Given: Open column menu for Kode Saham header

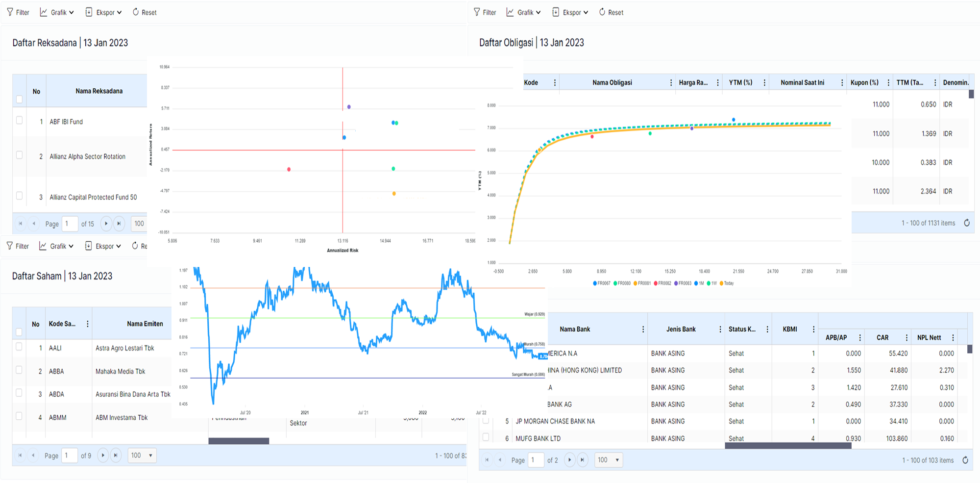Looking at the screenshot, I should [x=88, y=324].
